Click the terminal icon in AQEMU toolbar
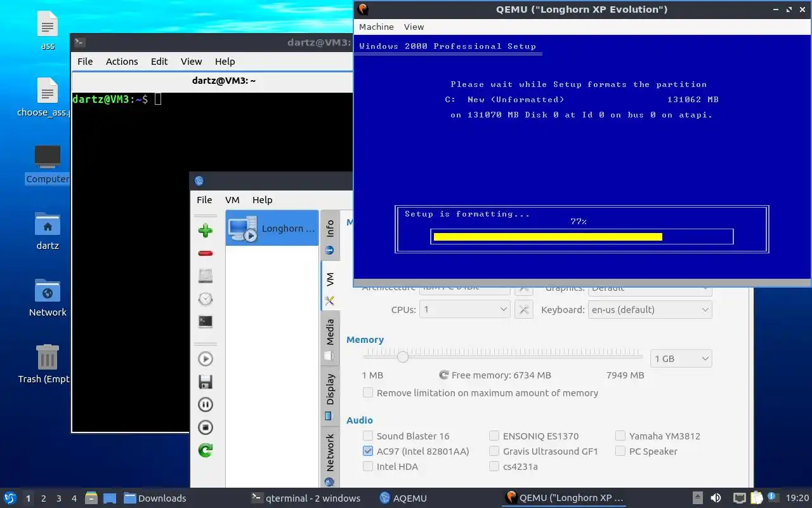Image resolution: width=812 pixels, height=508 pixels. click(205, 322)
